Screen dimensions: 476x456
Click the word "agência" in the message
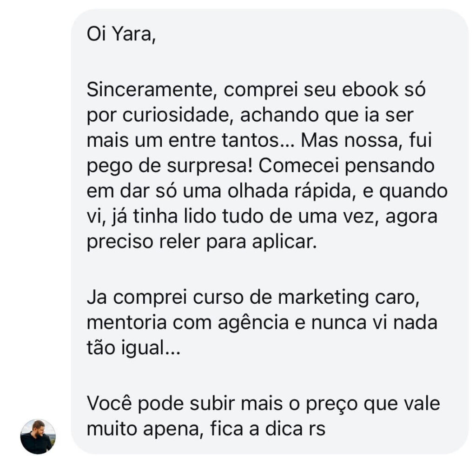point(253,324)
